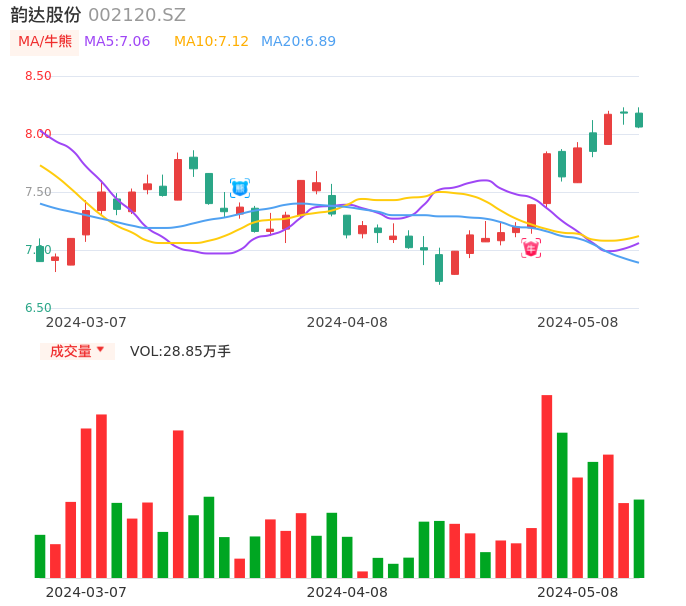Click the 韵达股份 stock name
The width and height of the screenshot is (686, 606).
[46, 15]
